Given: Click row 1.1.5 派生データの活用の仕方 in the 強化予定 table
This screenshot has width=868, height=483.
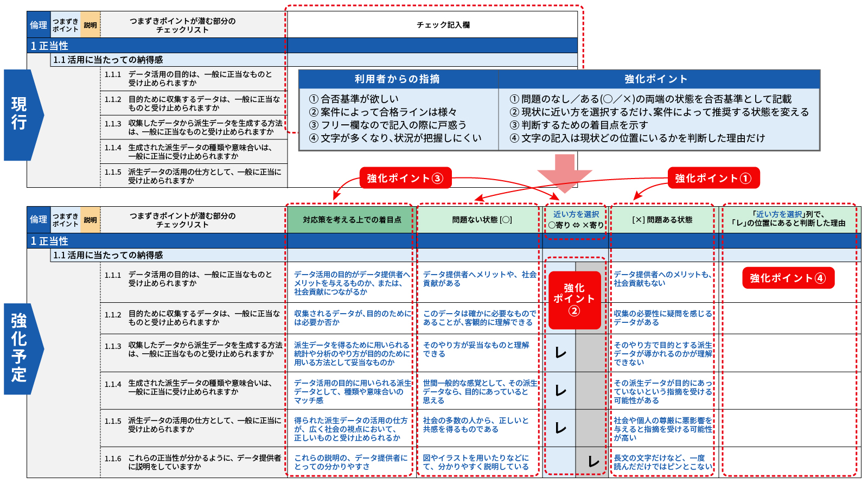Looking at the screenshot, I should point(193,428).
